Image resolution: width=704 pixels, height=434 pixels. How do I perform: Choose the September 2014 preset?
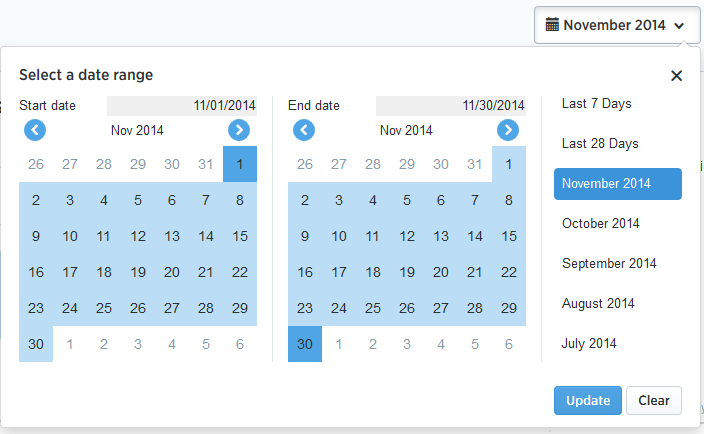tap(609, 264)
